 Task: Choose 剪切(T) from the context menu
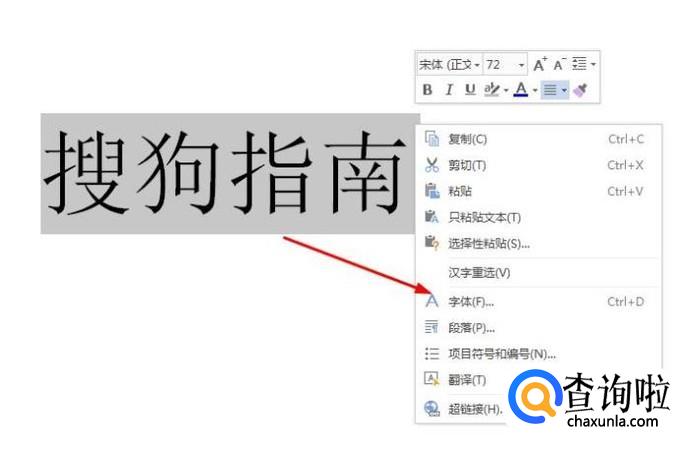pyautogui.click(x=538, y=165)
